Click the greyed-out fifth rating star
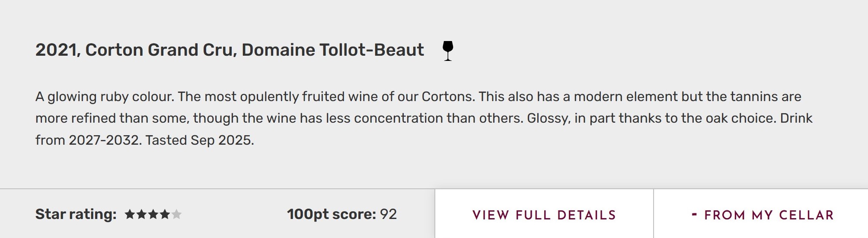Screen dimensions: 868x238 click(x=176, y=214)
